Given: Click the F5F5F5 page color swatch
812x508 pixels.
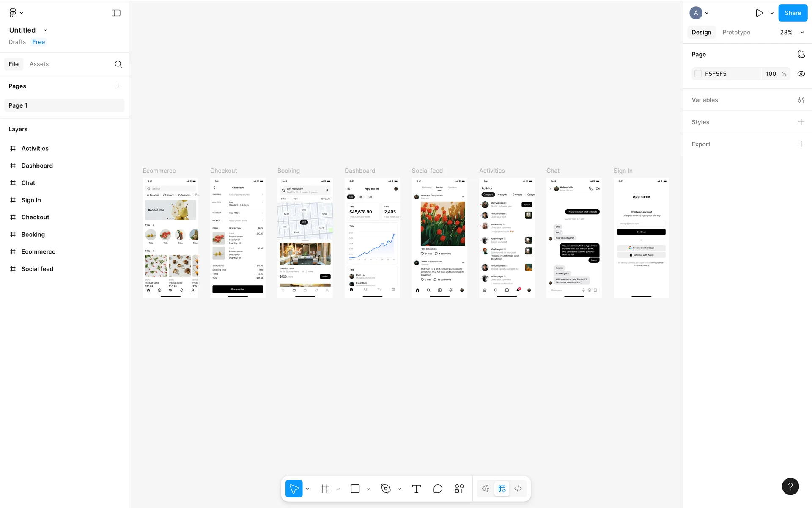Looking at the screenshot, I should coord(698,74).
